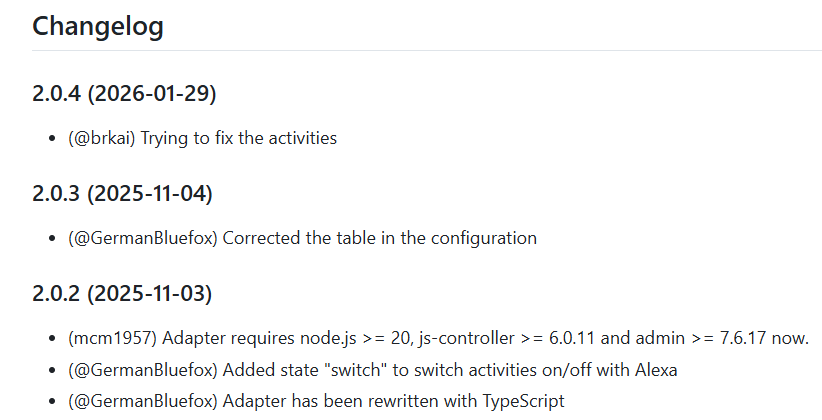Click the 2.0.4 (2026-01-29) version heading

(x=124, y=94)
